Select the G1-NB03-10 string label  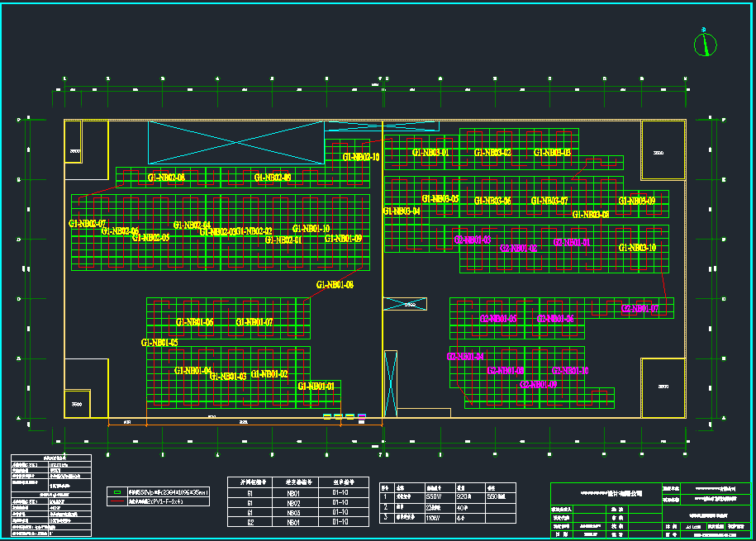point(637,248)
